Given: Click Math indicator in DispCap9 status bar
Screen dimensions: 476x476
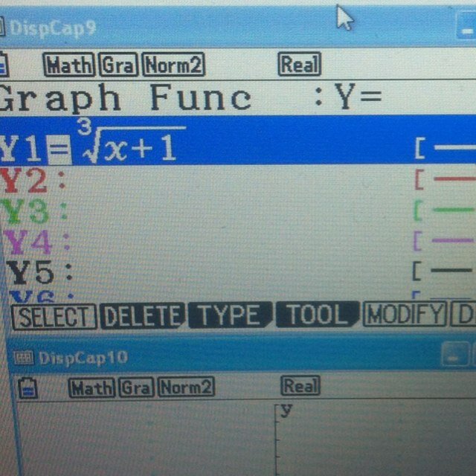Looking at the screenshot, I should coord(69,65).
